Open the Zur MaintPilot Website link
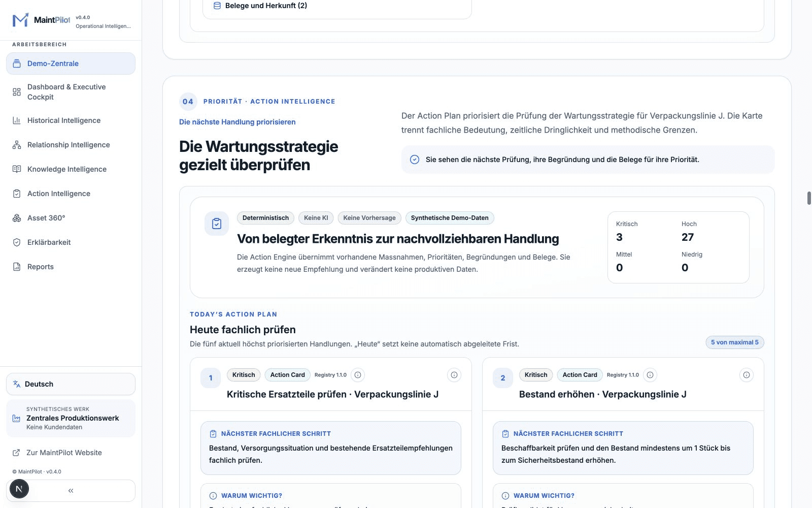 click(x=71, y=453)
